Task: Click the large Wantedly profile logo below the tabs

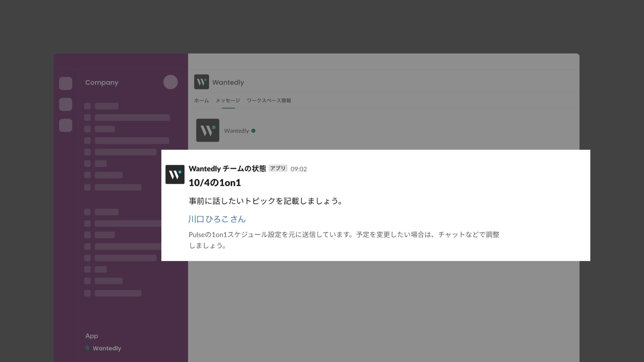Action: tap(208, 130)
